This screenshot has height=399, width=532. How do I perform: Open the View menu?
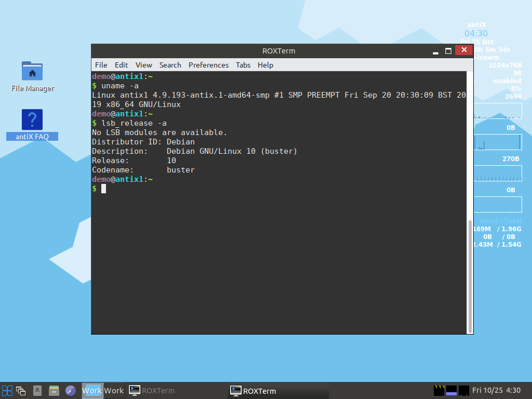tap(144, 65)
